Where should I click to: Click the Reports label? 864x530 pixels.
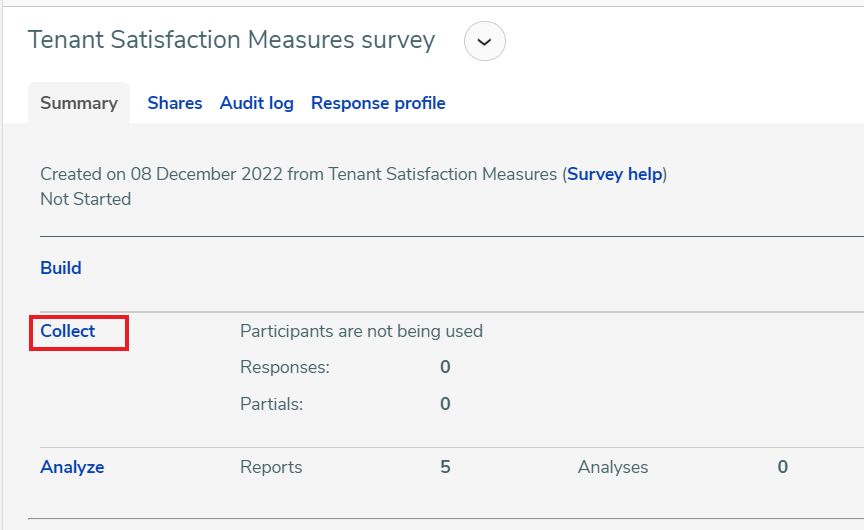pos(271,467)
